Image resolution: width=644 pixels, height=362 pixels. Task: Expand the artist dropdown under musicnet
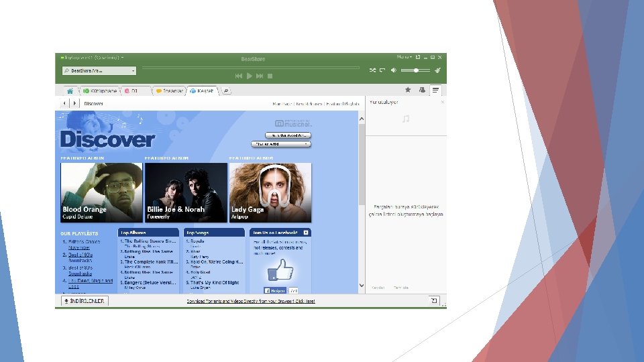pyautogui.click(x=281, y=144)
